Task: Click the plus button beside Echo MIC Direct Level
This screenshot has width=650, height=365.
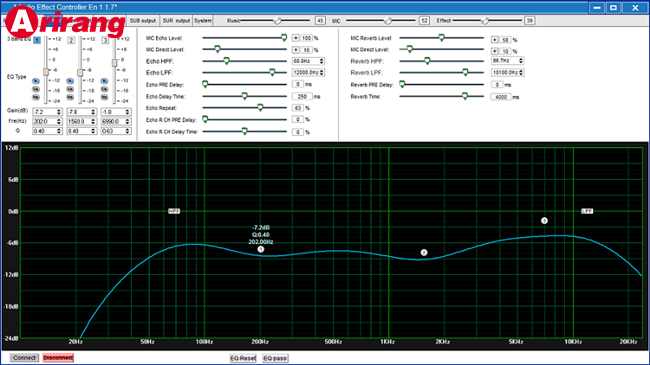Action: pos(296,50)
